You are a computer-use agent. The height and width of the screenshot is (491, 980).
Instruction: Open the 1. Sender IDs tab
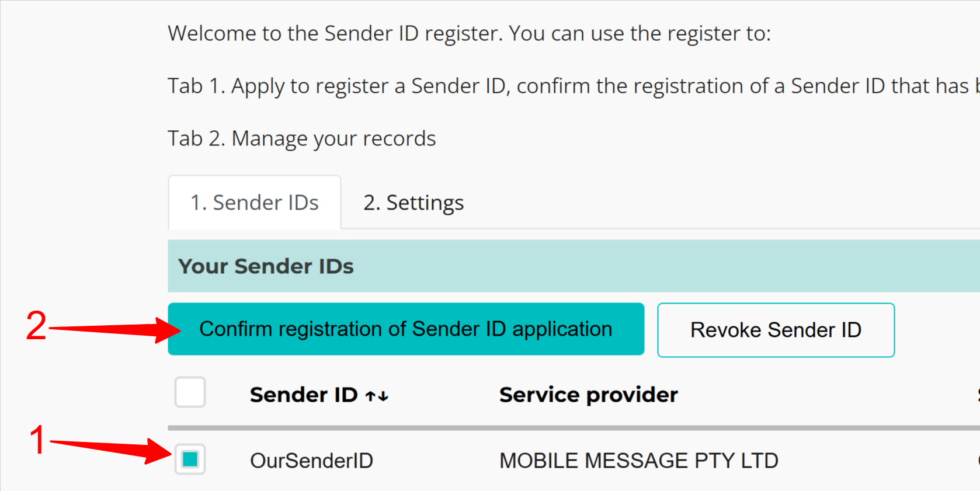coord(254,203)
